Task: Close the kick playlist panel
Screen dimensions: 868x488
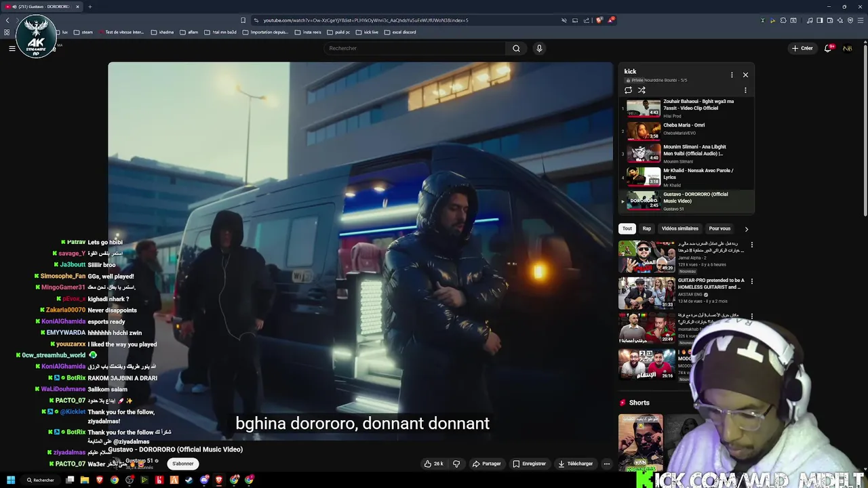Action: click(745, 75)
